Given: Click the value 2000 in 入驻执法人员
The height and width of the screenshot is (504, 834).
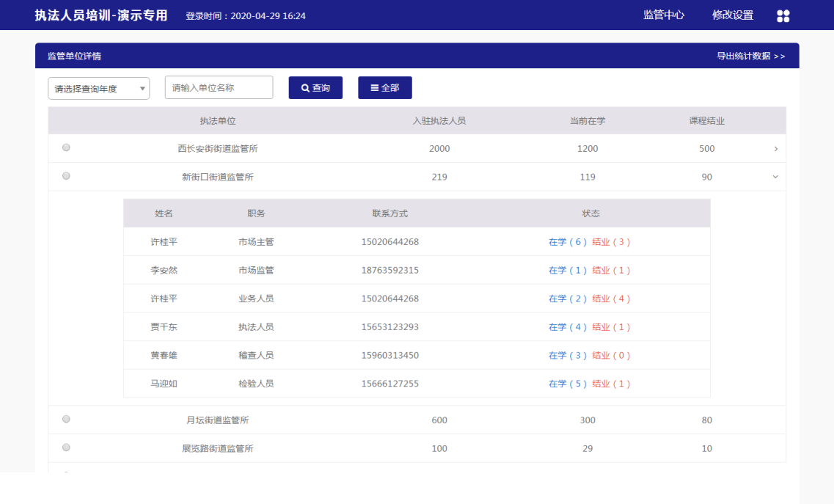Looking at the screenshot, I should click(x=439, y=148).
